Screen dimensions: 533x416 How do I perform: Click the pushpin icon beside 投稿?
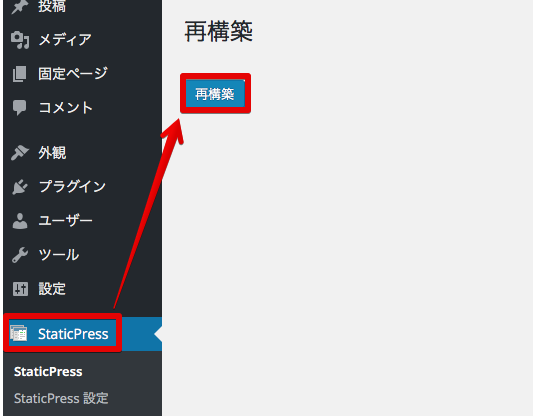[19, 7]
